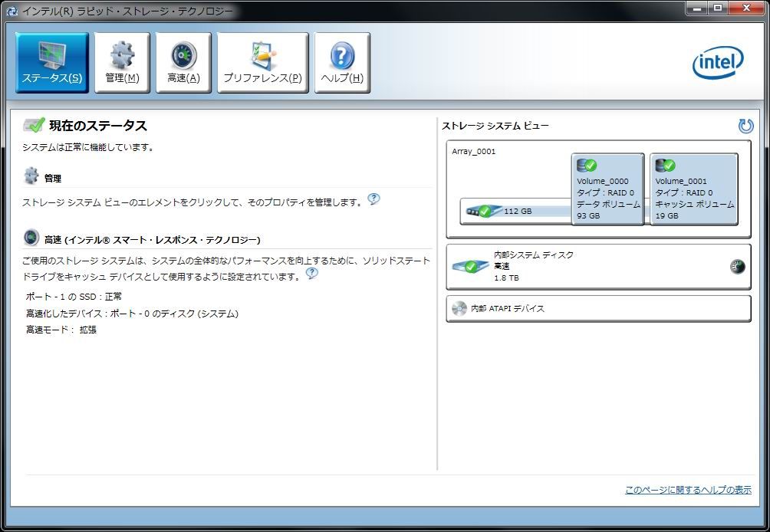Click the Intel logo
770x532 pixels.
click(x=718, y=62)
